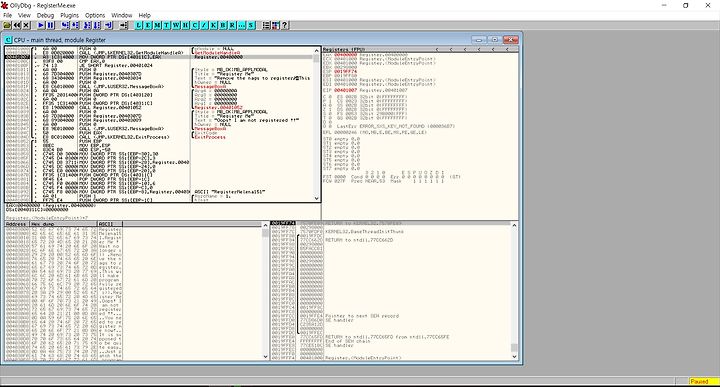Click the ASCII column header in dump
The width and height of the screenshot is (720, 387).
pos(110,224)
